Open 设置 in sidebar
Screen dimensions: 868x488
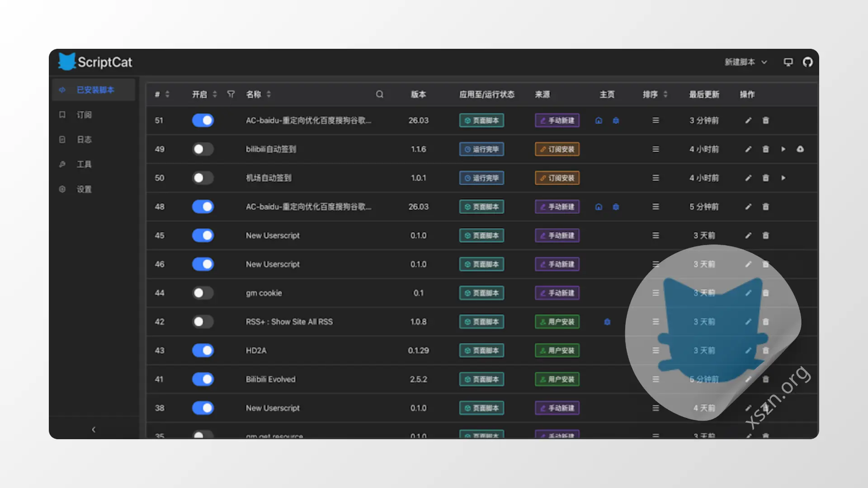tap(94, 189)
